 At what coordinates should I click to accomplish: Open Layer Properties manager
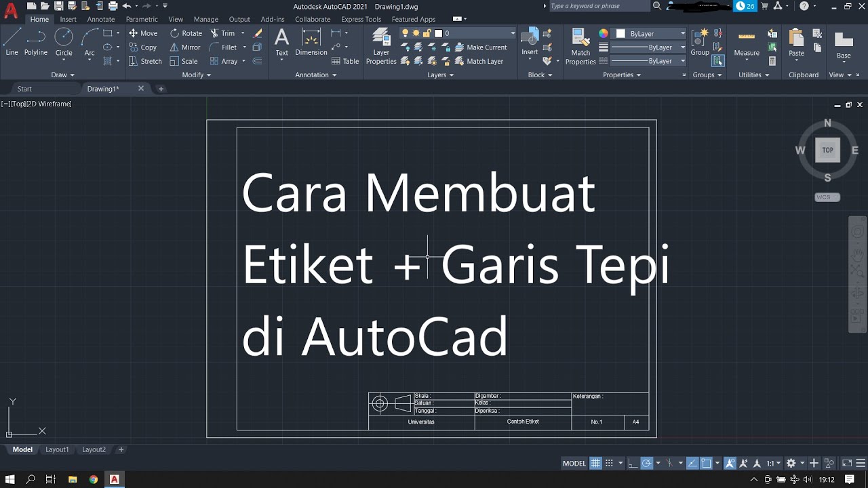point(381,46)
